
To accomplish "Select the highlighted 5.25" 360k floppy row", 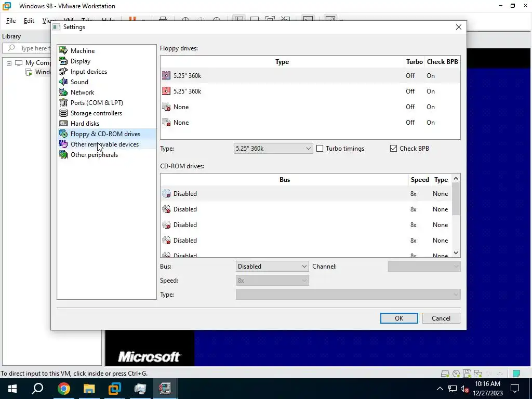I will point(310,76).
